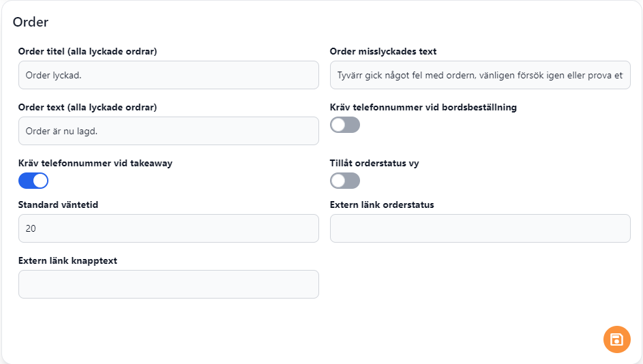Click the orange save button

click(616, 339)
